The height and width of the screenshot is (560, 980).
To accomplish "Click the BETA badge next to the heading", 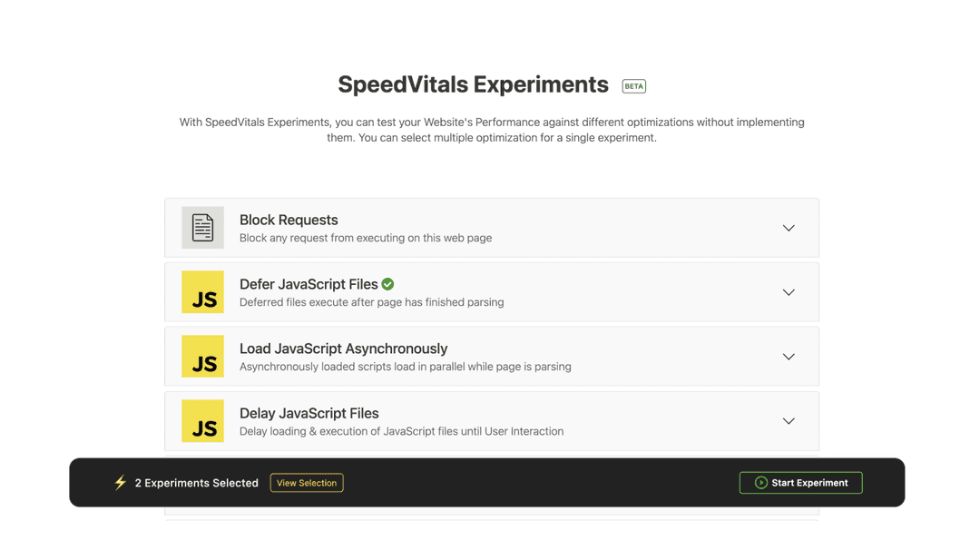I will pos(633,85).
